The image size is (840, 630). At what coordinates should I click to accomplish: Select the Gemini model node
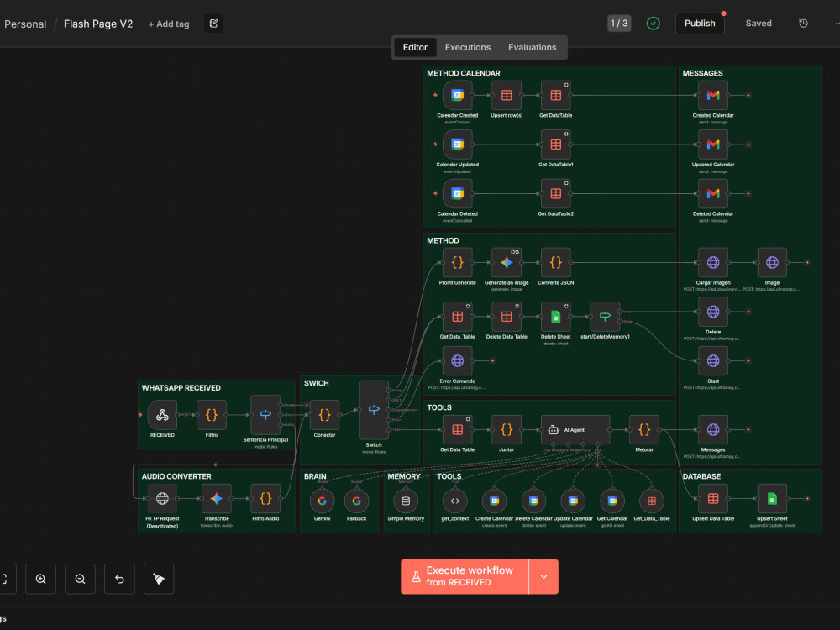(x=322, y=501)
